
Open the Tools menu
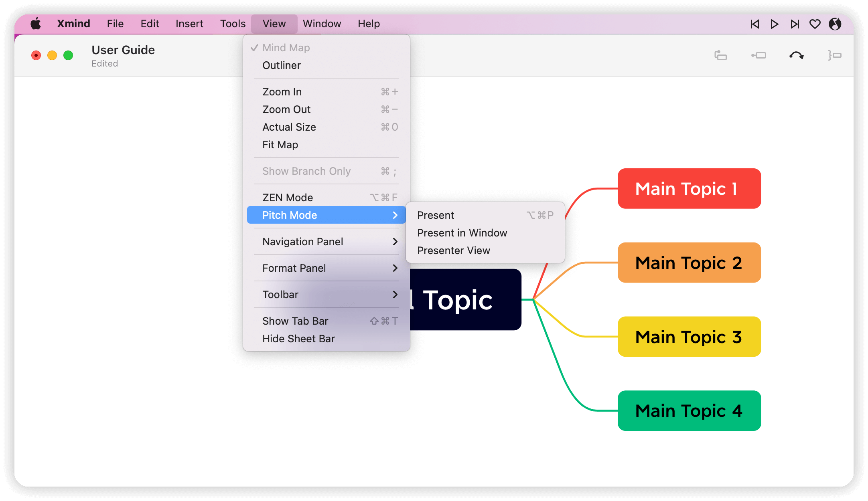coord(233,24)
